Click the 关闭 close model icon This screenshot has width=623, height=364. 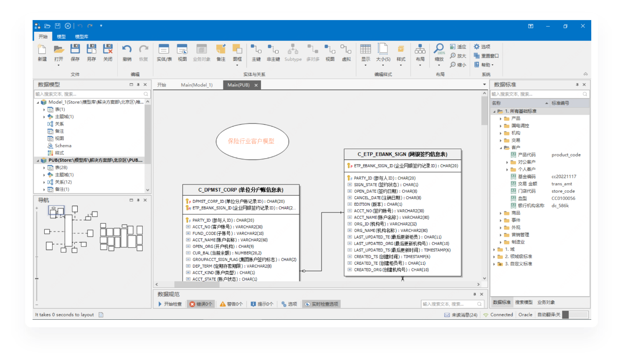click(x=108, y=49)
